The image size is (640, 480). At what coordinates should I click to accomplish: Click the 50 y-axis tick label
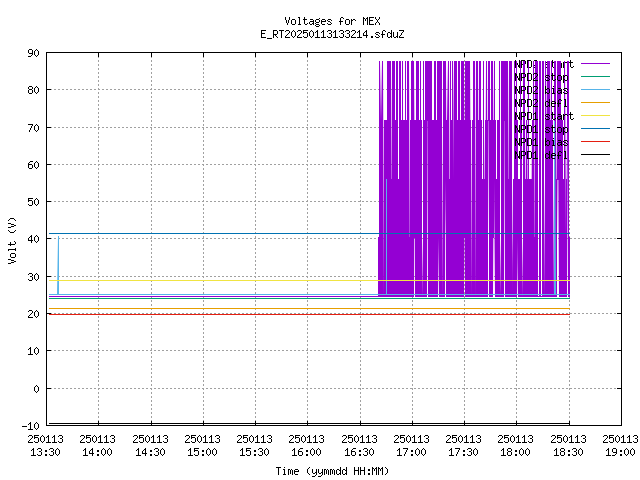click(x=33, y=202)
